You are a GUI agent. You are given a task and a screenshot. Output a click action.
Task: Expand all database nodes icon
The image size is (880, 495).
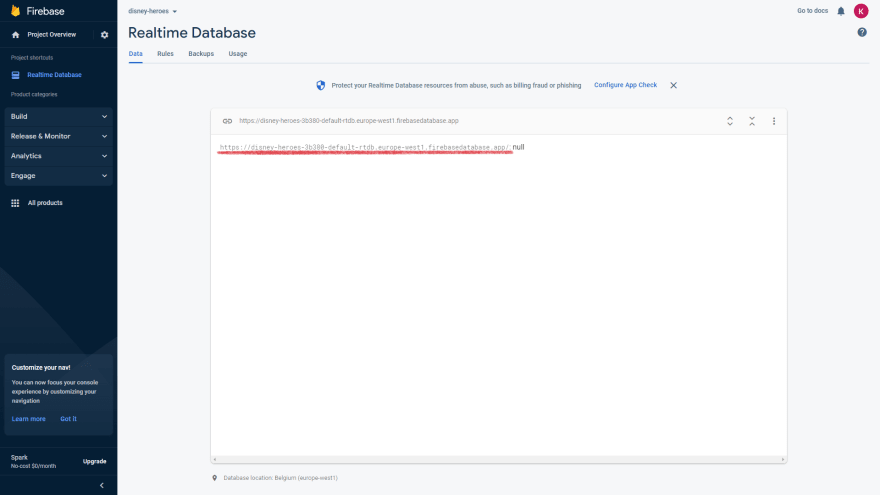pos(730,121)
